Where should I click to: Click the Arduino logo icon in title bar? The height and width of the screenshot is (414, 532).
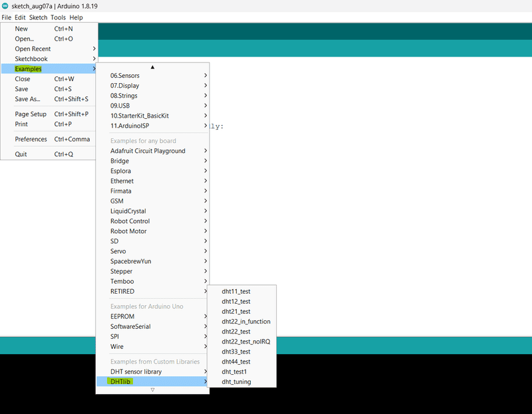(x=5, y=6)
